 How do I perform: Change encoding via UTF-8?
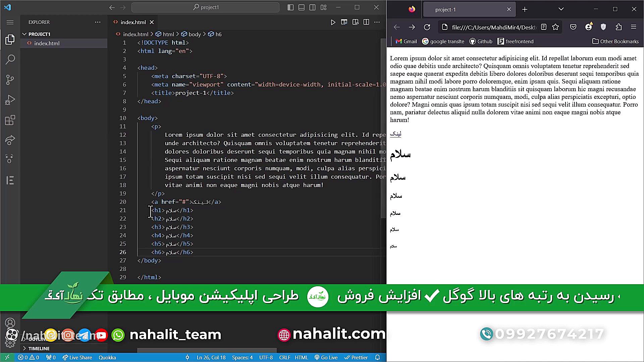coord(266,358)
